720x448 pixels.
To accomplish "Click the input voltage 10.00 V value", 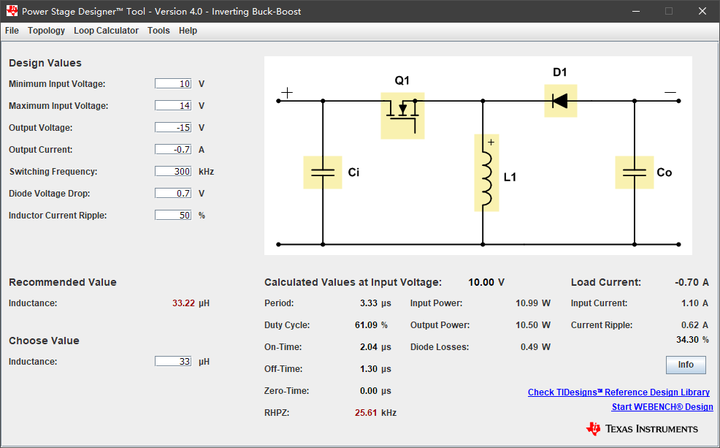I will pyautogui.click(x=486, y=282).
